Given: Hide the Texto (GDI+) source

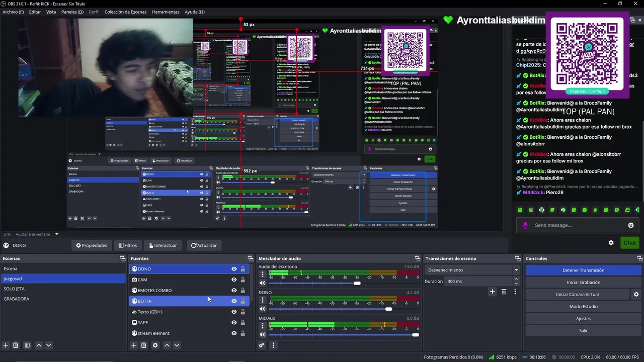Looking at the screenshot, I should click(x=234, y=312).
